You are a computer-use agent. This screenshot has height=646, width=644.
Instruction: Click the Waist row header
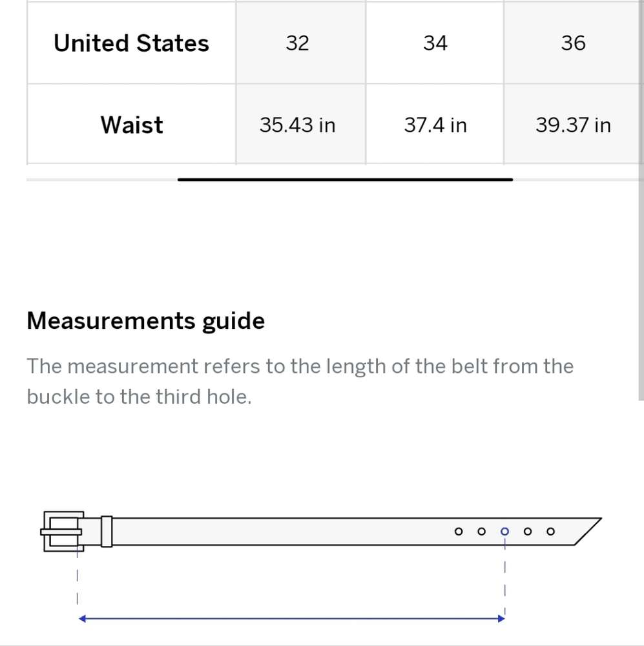pyautogui.click(x=131, y=124)
